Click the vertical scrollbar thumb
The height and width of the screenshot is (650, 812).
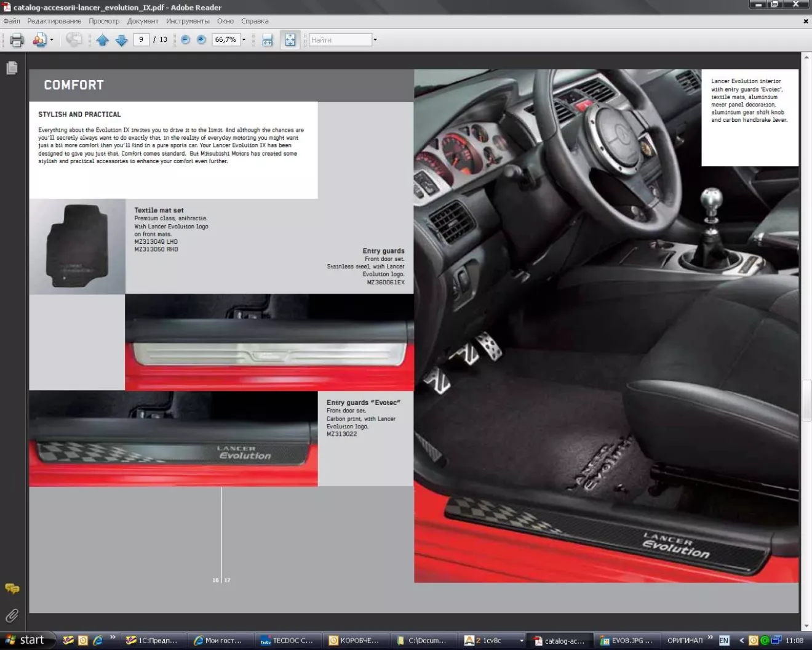click(806, 400)
